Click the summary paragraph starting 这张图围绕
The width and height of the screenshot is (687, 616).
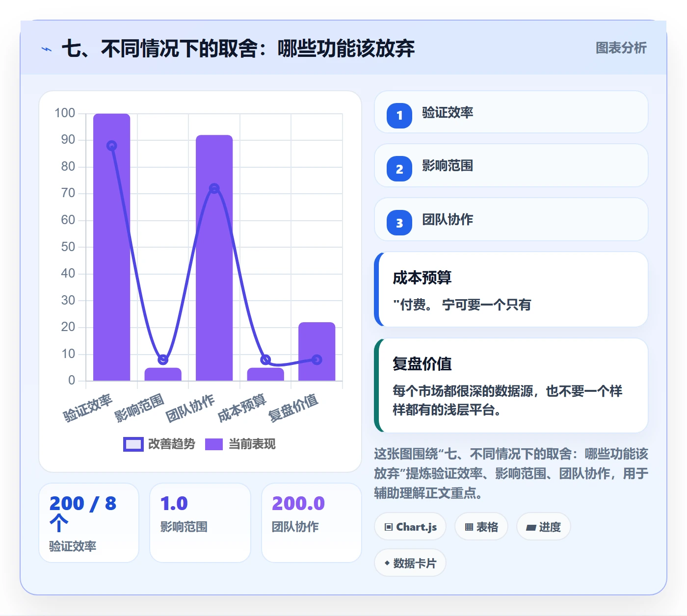point(511,473)
